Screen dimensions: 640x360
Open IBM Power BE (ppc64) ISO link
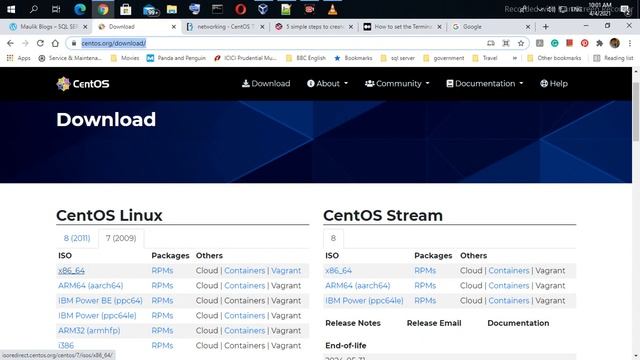[x=100, y=301]
